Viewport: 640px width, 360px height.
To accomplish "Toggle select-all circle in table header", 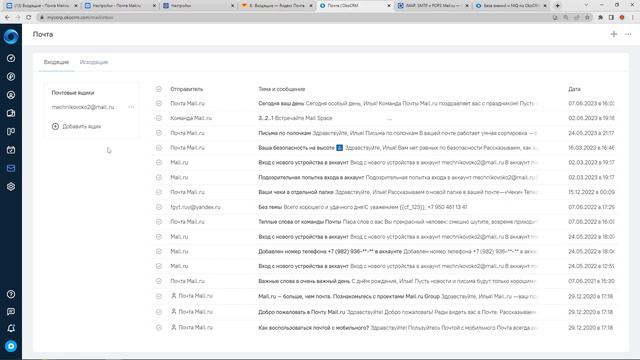I will [x=159, y=89].
